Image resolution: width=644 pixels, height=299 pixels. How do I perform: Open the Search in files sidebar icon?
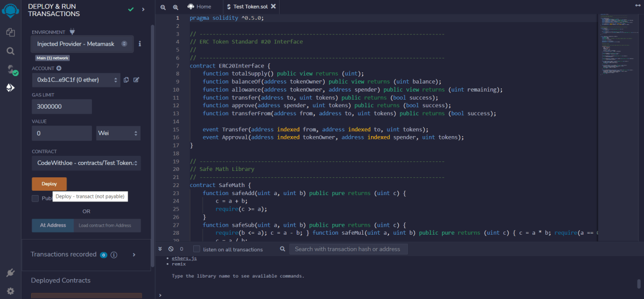10,51
